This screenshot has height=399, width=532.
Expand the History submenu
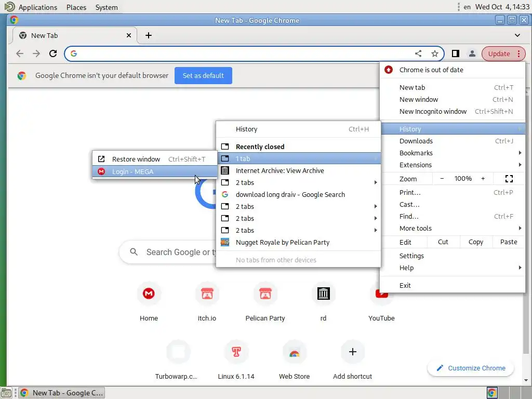[x=453, y=129]
